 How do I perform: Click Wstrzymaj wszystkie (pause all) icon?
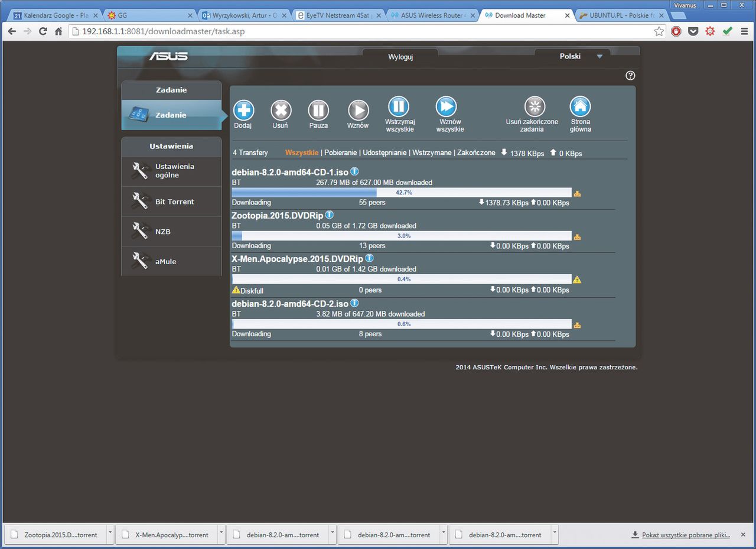point(399,106)
